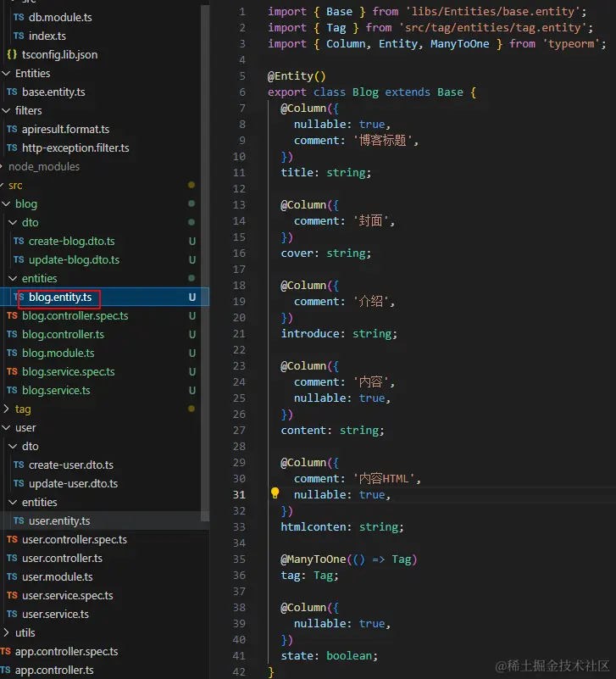Collapse the Entities folder

tap(6, 73)
